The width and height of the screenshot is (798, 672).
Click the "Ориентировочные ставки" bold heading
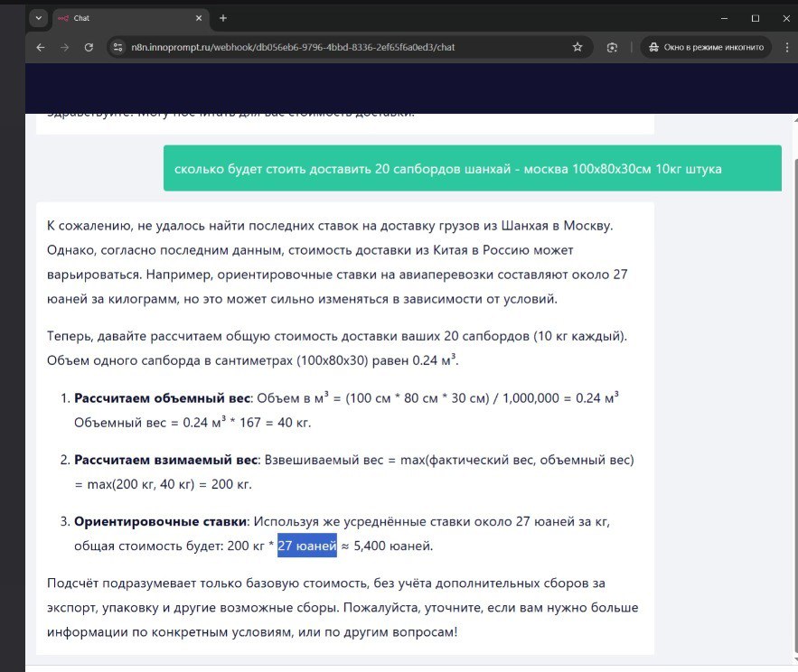159,521
